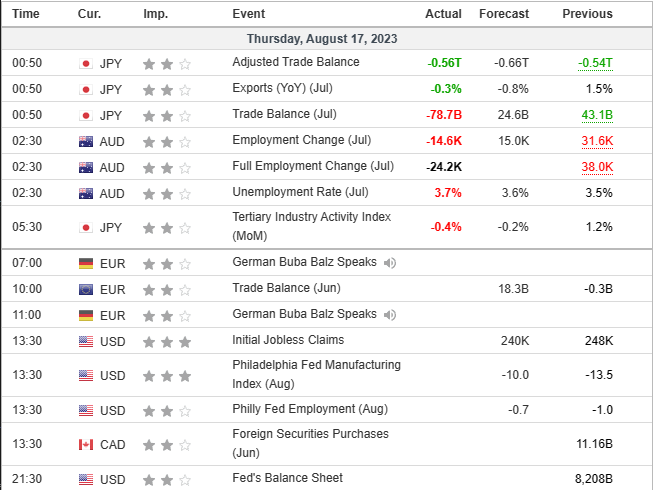Open the Adjusted Trade Balance event
Screen dimensions: 654x490
point(295,62)
